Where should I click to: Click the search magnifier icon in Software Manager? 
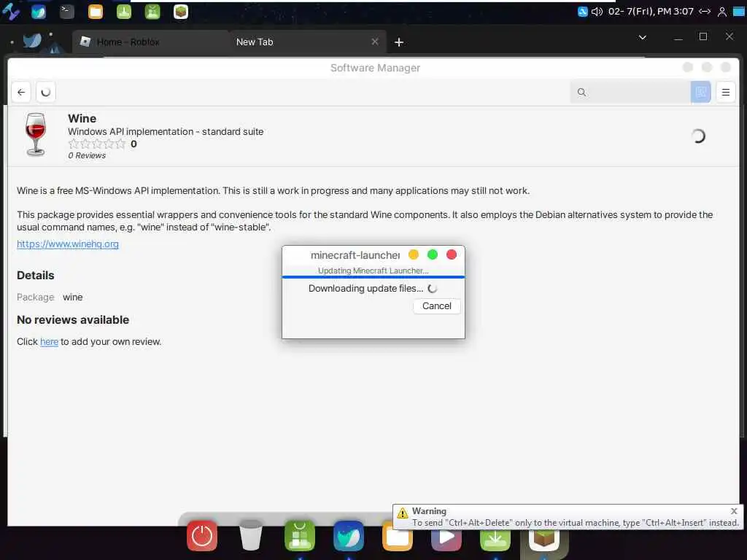tap(581, 93)
